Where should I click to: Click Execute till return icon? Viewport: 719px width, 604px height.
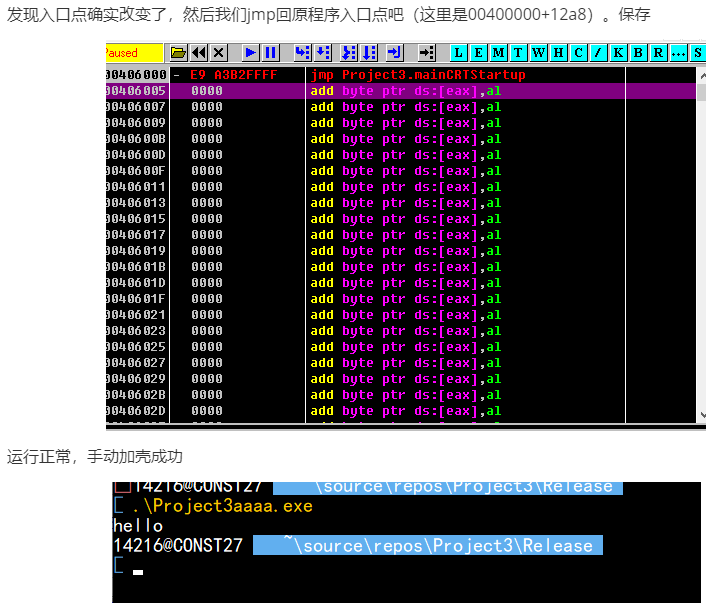point(394,53)
